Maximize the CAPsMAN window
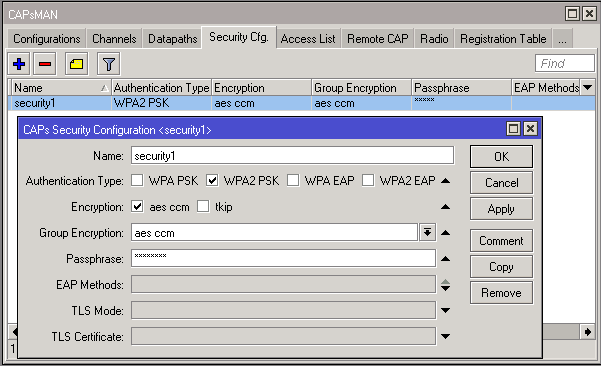 click(x=573, y=14)
